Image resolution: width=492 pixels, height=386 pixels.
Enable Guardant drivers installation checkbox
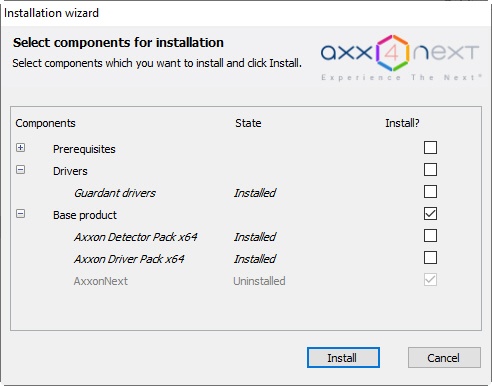[x=430, y=191]
